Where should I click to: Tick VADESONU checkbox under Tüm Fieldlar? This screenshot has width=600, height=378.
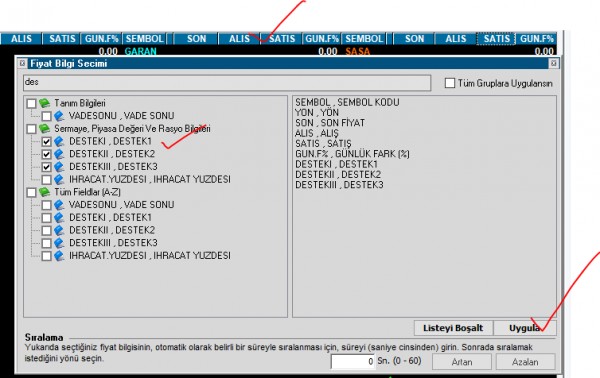46,205
